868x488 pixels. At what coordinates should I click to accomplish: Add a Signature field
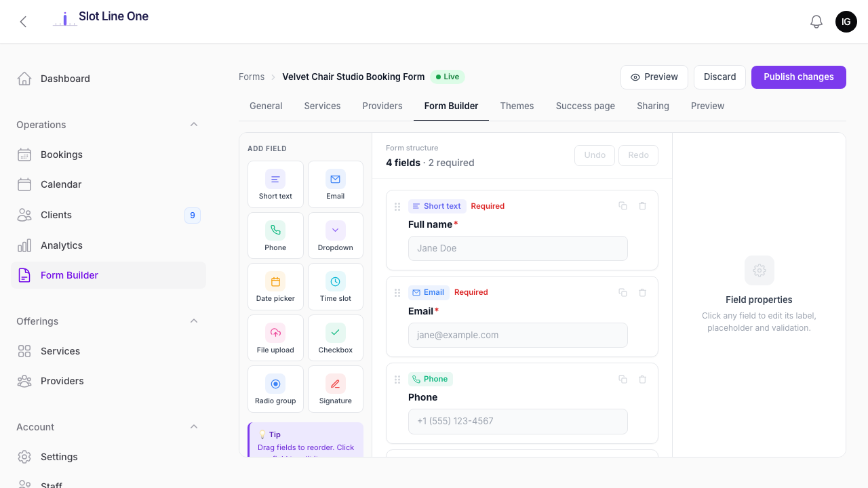pyautogui.click(x=336, y=389)
